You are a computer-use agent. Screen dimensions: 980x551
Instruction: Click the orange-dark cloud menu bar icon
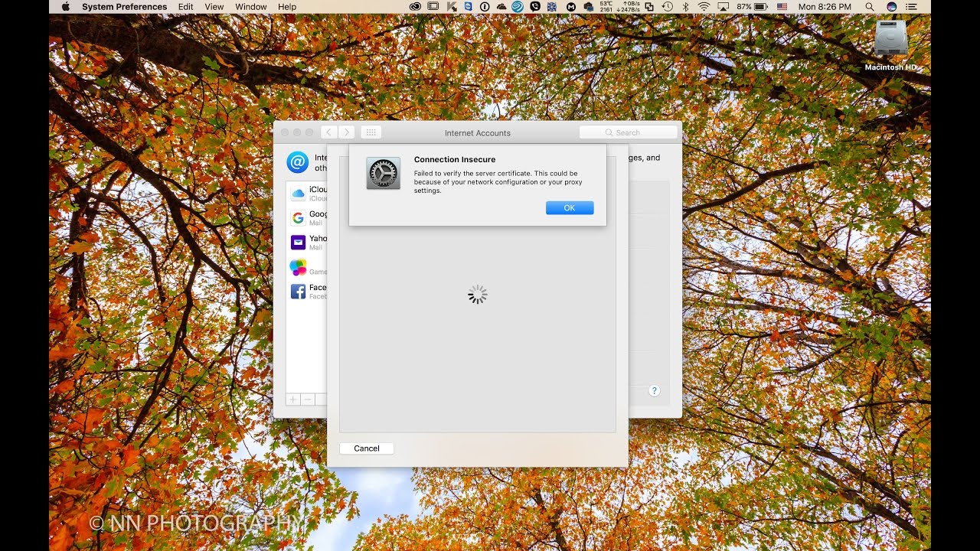point(501,6)
